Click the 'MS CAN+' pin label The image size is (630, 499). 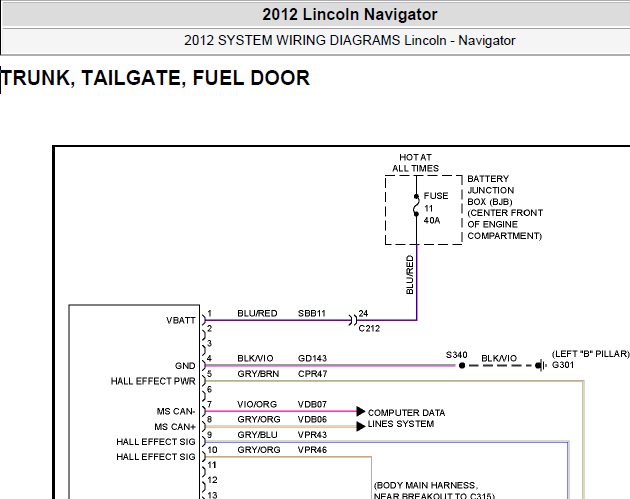[175, 427]
